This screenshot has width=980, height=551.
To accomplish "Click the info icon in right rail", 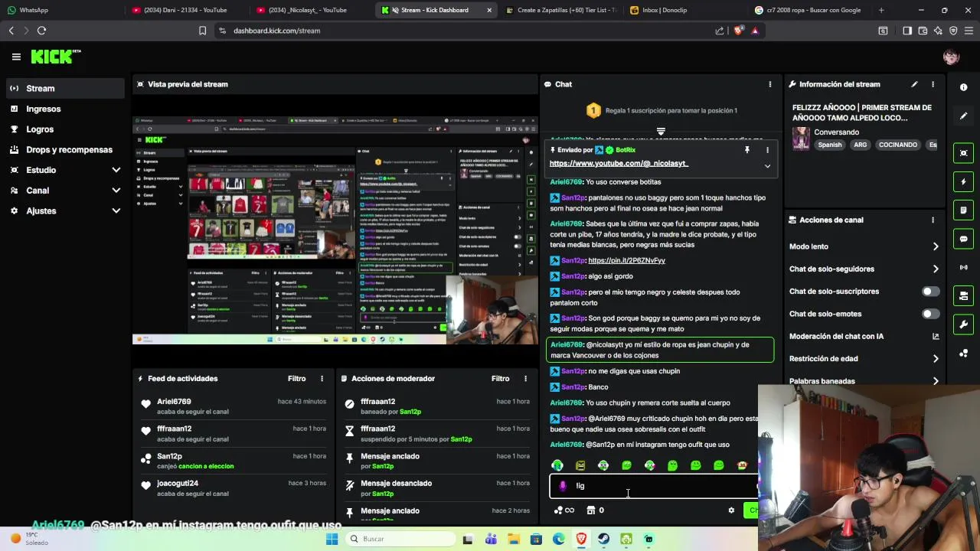I will [963, 87].
